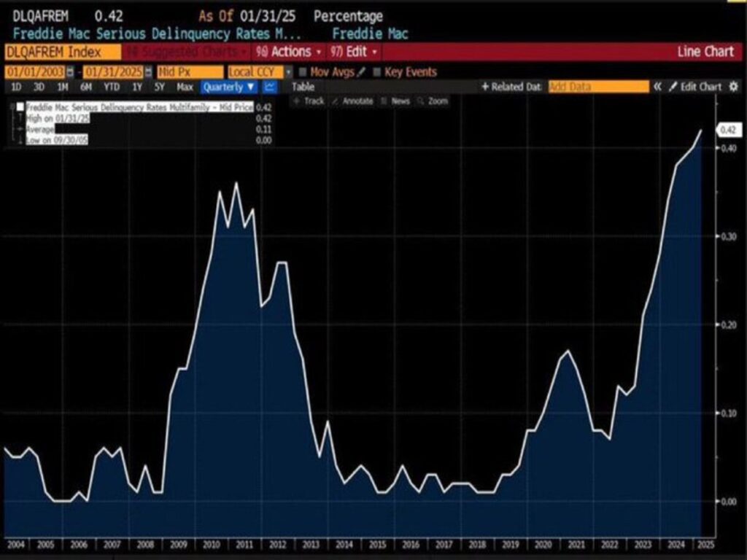The height and width of the screenshot is (560, 747).
Task: Toggle the series legend checkbox
Action: pyautogui.click(x=20, y=106)
